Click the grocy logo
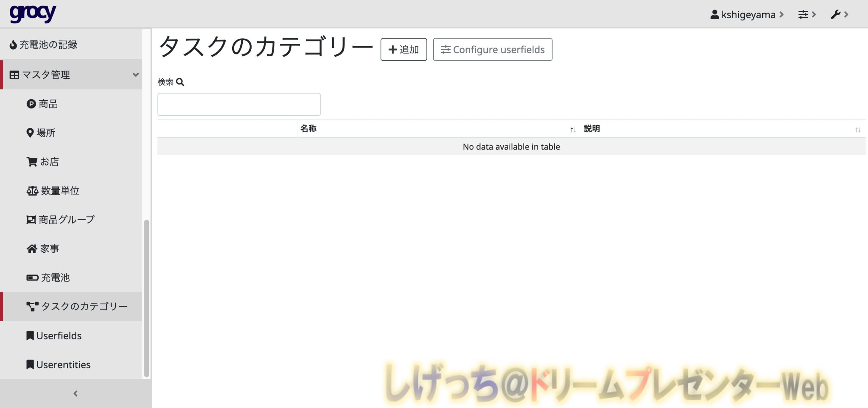Image resolution: width=868 pixels, height=408 pixels. click(x=33, y=14)
